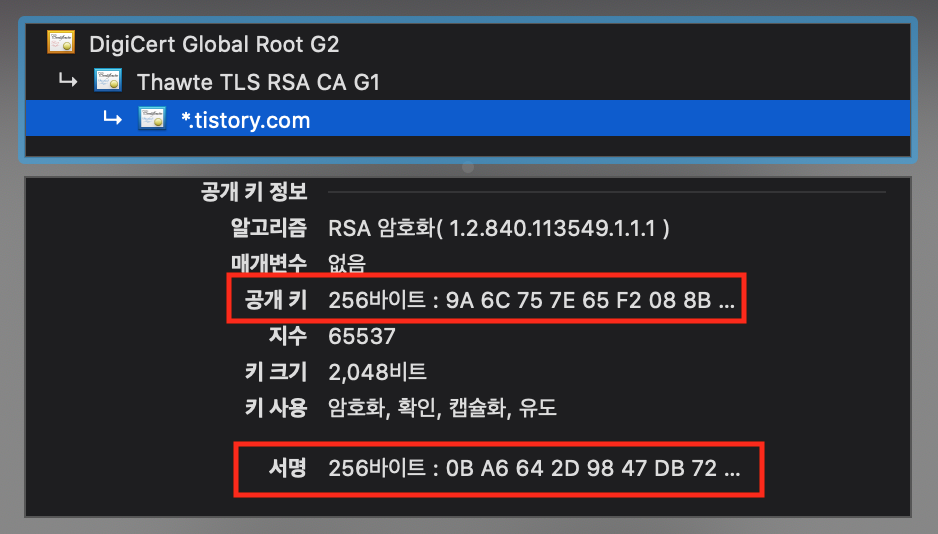The image size is (938, 534).
Task: Click the 키 사용 label
Action: [276, 408]
